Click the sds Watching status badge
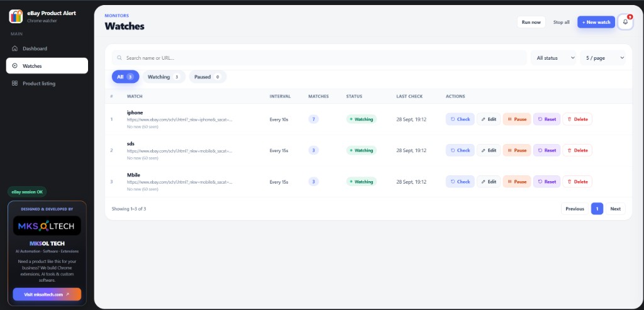The width and height of the screenshot is (644, 310). point(362,150)
